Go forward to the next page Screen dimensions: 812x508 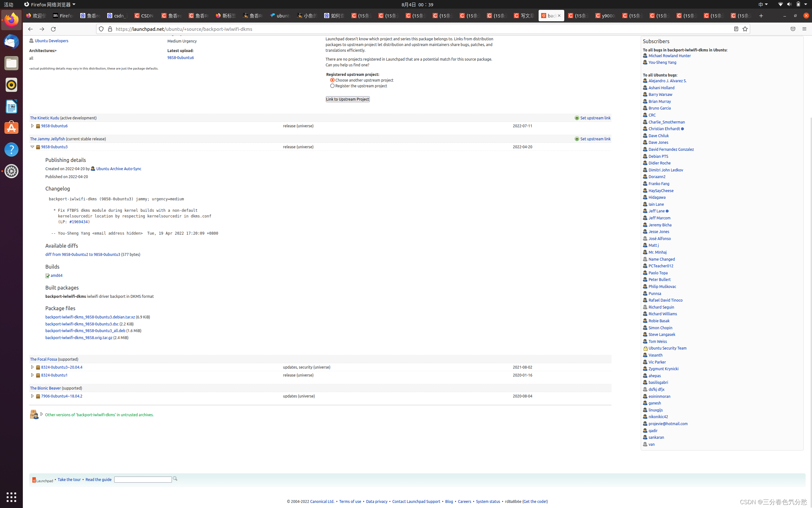click(x=42, y=29)
